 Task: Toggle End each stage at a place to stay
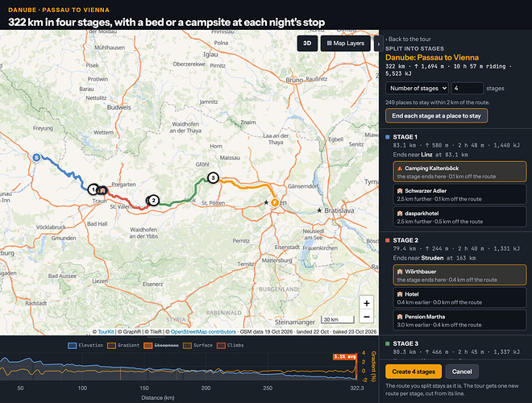(x=436, y=116)
